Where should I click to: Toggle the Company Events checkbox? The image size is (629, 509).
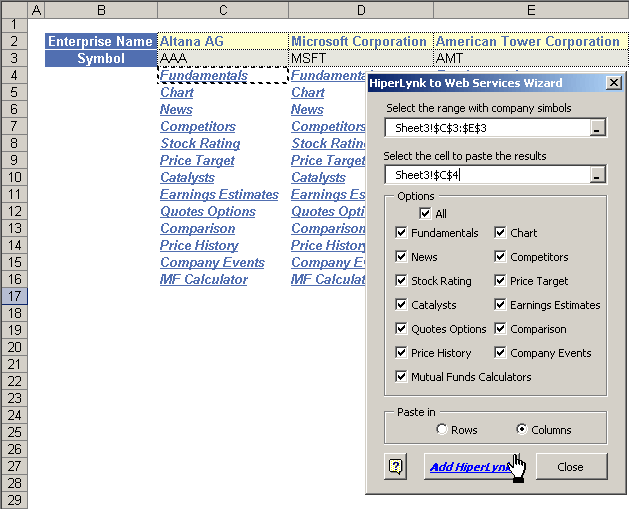point(500,353)
